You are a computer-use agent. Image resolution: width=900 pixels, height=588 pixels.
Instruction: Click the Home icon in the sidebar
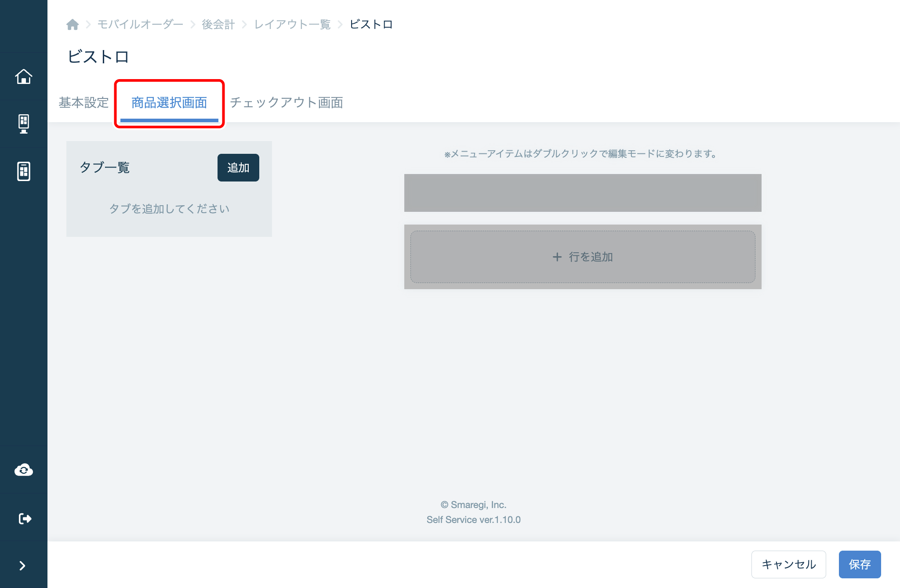24,76
